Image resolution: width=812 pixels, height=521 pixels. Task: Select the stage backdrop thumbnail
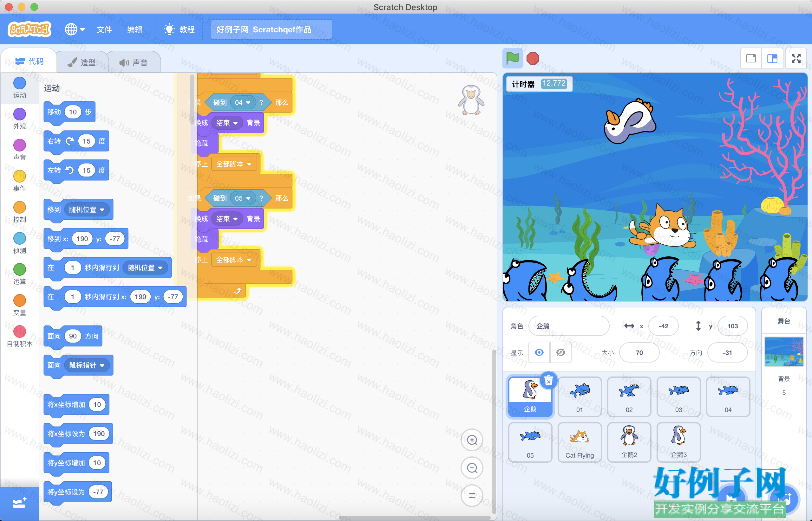click(x=784, y=351)
